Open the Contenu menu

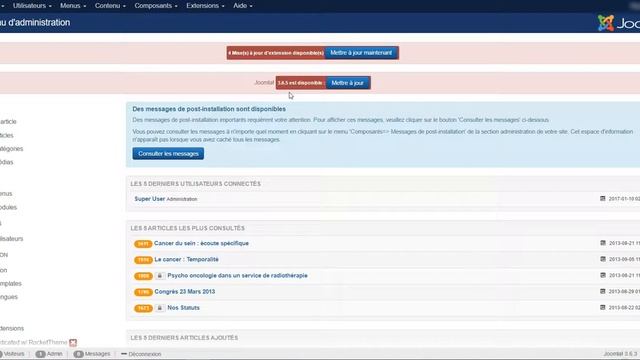110,6
